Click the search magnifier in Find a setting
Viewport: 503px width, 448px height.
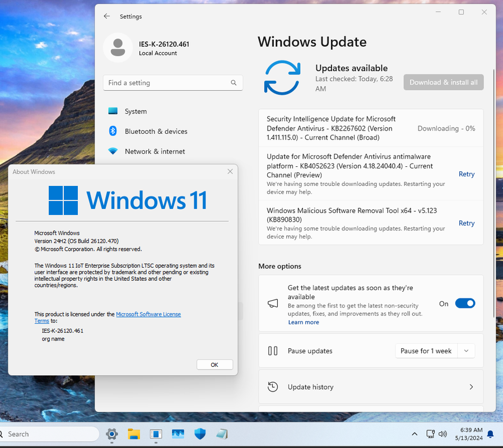(x=234, y=83)
